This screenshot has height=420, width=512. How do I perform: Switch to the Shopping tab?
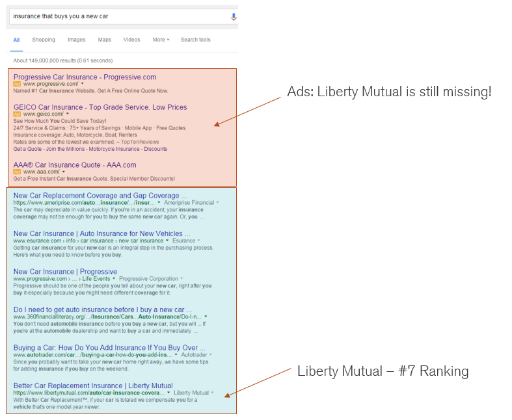(44, 40)
